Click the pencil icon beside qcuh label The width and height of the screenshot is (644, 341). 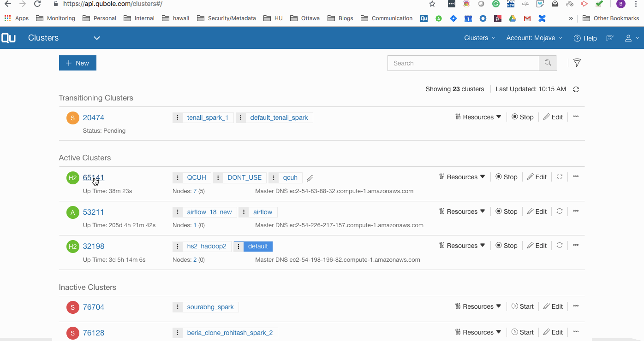(x=310, y=178)
